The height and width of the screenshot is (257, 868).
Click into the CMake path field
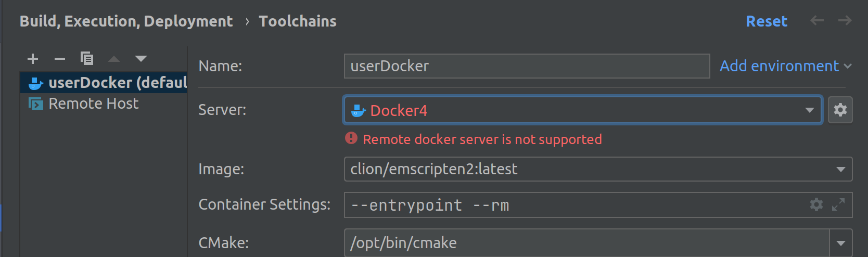coord(586,243)
